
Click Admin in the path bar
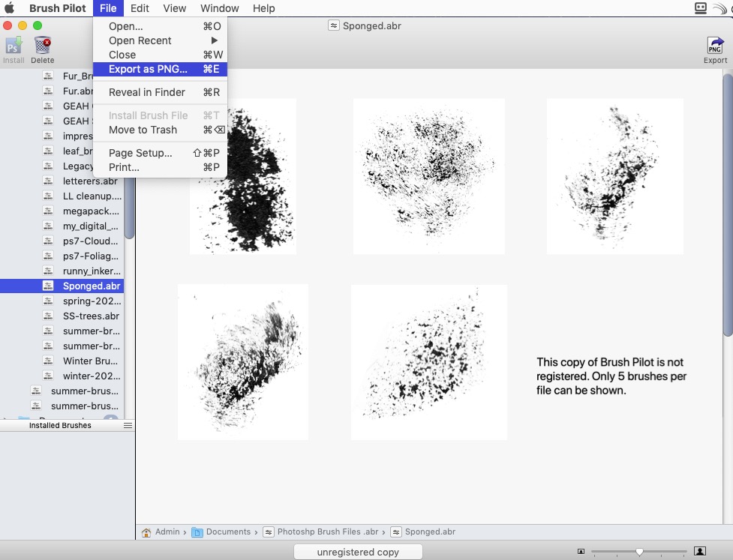point(167,532)
